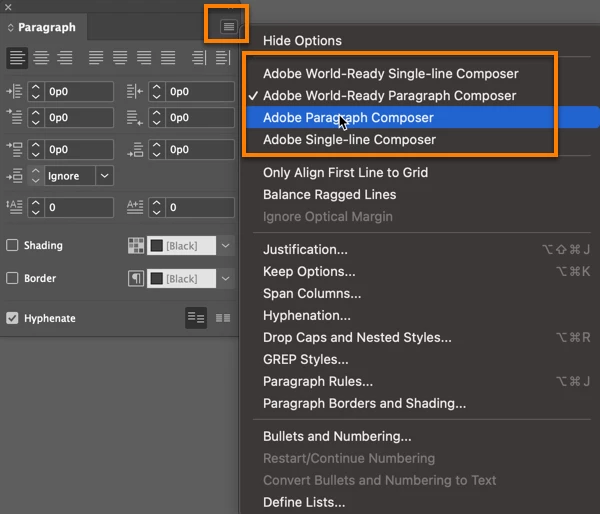Collapse the Paragraph panel via tab arrows

pyautogui.click(x=11, y=28)
